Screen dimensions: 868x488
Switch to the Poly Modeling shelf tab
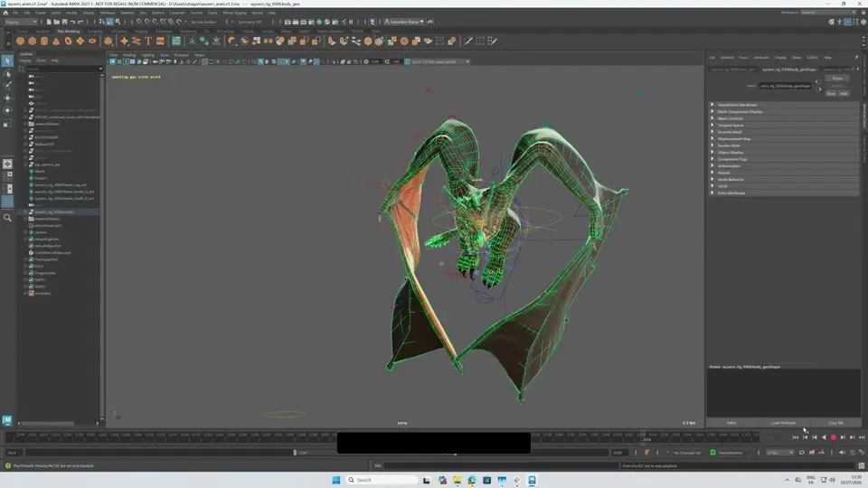point(69,31)
